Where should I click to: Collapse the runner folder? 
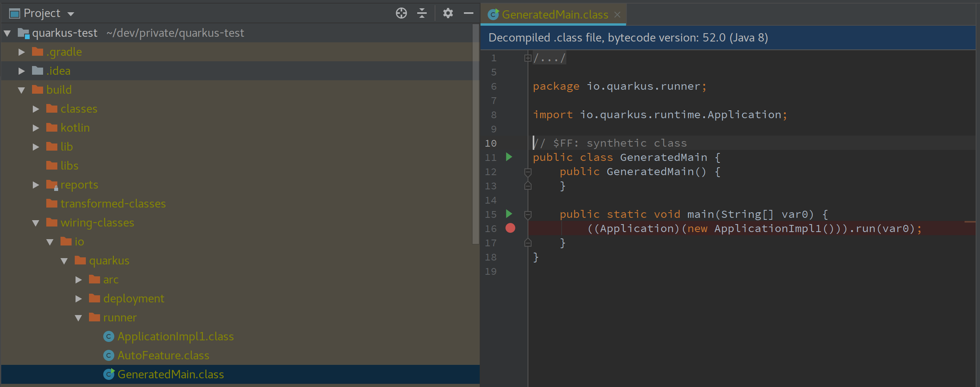click(79, 318)
